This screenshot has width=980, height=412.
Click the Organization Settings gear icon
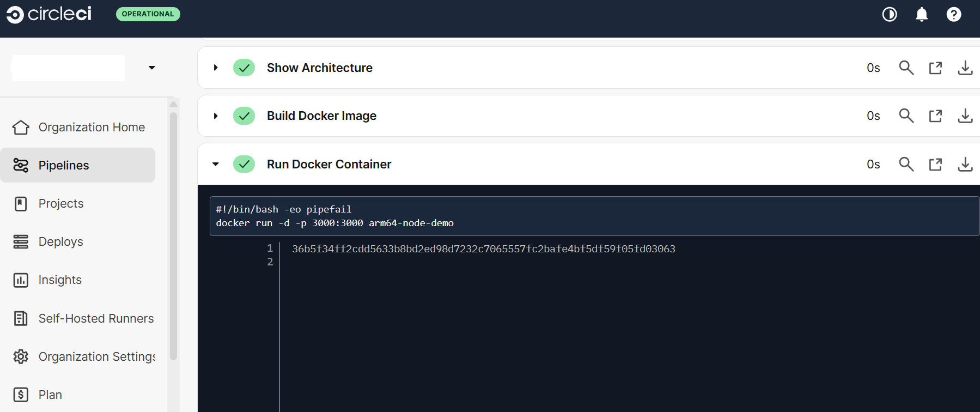tap(21, 356)
